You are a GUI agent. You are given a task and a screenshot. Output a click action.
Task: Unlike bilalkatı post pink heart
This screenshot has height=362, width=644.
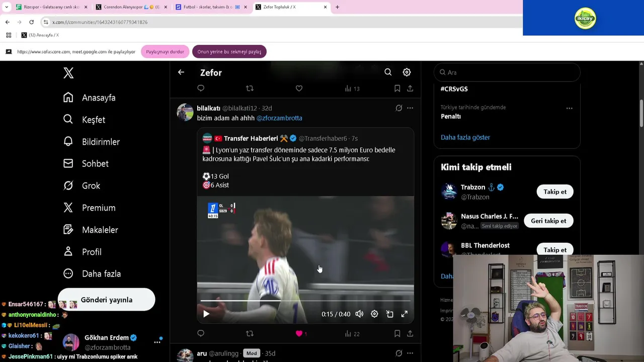[299, 333]
